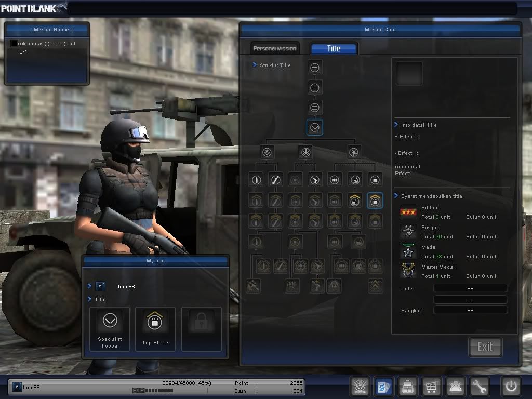Select the plain pistol title icon without chevron
This screenshot has height=399, width=532.
(x=314, y=180)
